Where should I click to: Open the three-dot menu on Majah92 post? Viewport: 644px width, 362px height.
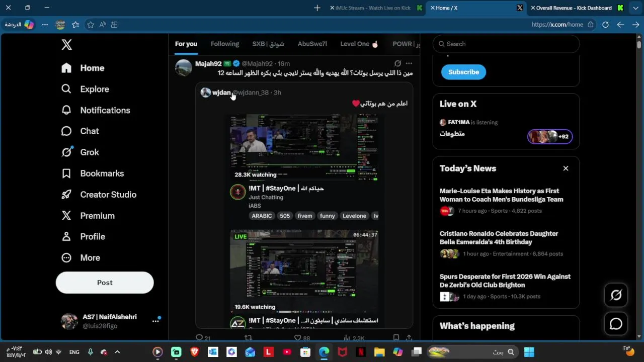point(409,63)
